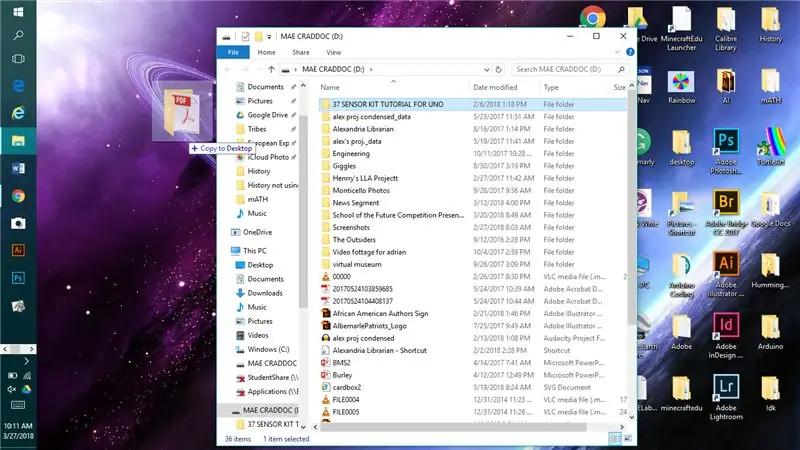Open Photoshop from the taskbar
This screenshot has width=800, height=450.
pyautogui.click(x=18, y=278)
